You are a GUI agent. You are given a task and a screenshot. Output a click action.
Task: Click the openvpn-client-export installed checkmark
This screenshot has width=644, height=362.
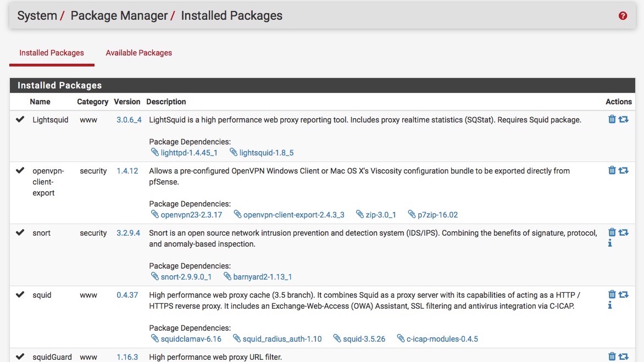[x=20, y=170]
